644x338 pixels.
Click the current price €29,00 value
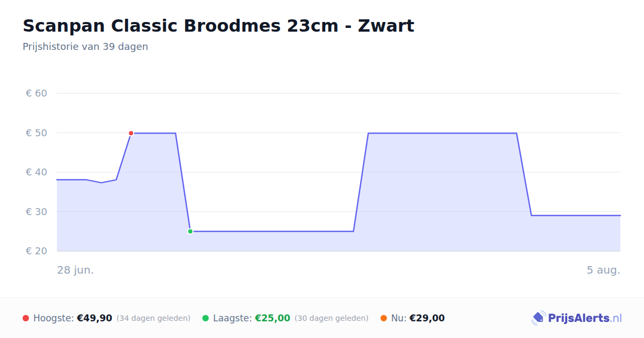pos(427,318)
